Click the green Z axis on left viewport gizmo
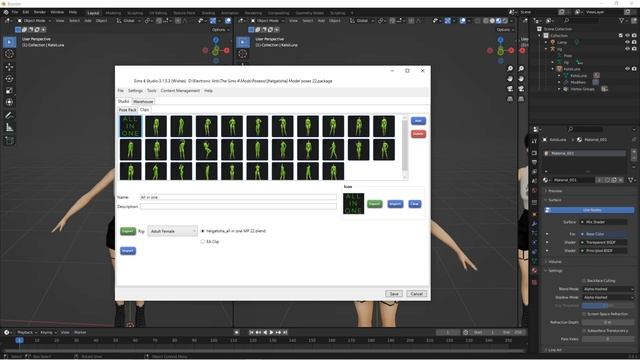 pos(215,51)
